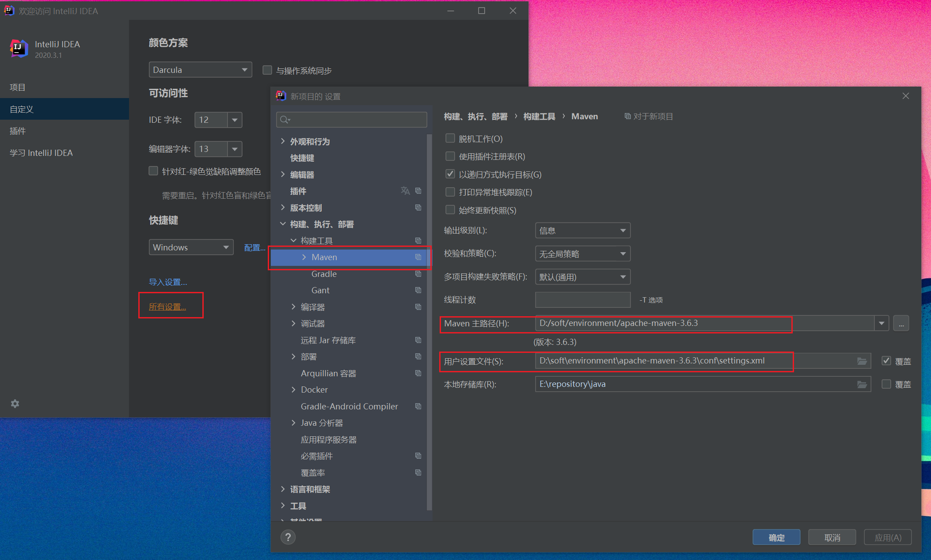Select 快捷键 in settings tree
This screenshot has width=931, height=560.
tap(302, 158)
